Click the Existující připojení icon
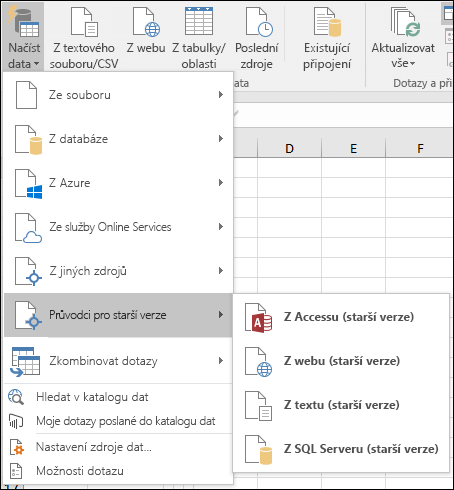The height and width of the screenshot is (490, 454). click(327, 22)
